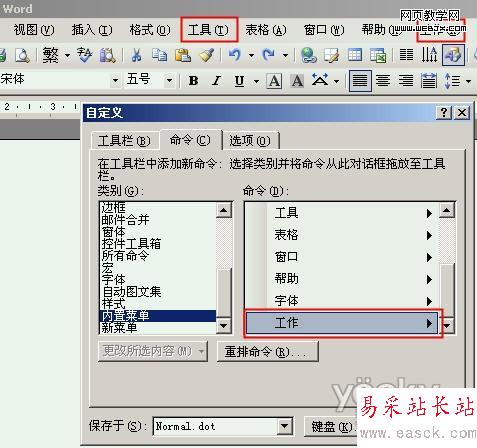477x448 pixels.
Task: Select 所有命令 in the category list
Action: [x=158, y=256]
